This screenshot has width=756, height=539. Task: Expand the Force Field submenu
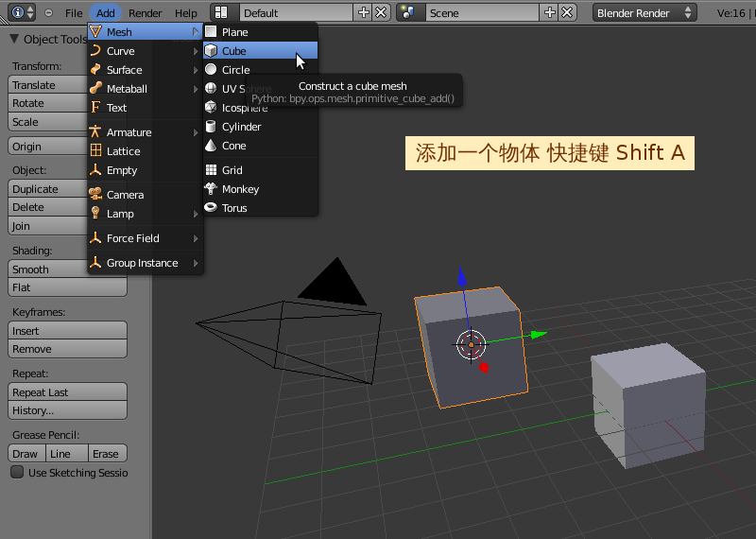pyautogui.click(x=146, y=238)
